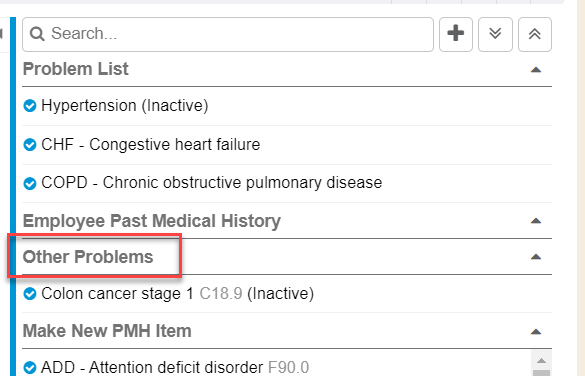Open the COPD - Chronic obstructive pulmonary disease entry
The image size is (585, 376).
pos(212,183)
